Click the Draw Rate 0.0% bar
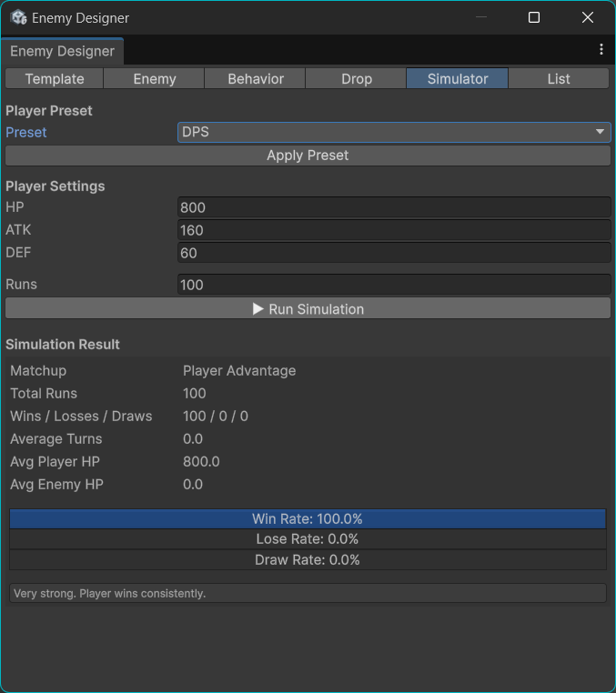 308,560
